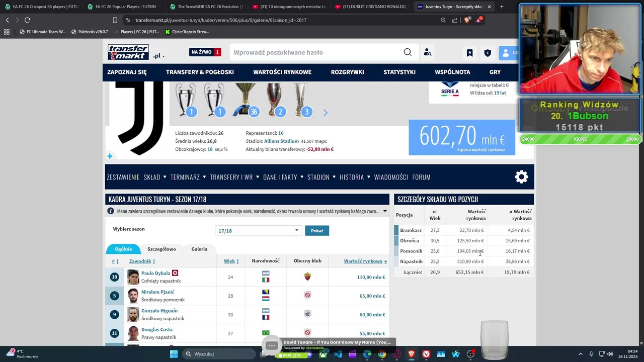Open the gear settings icon
This screenshot has height=362, width=644.
(522, 177)
